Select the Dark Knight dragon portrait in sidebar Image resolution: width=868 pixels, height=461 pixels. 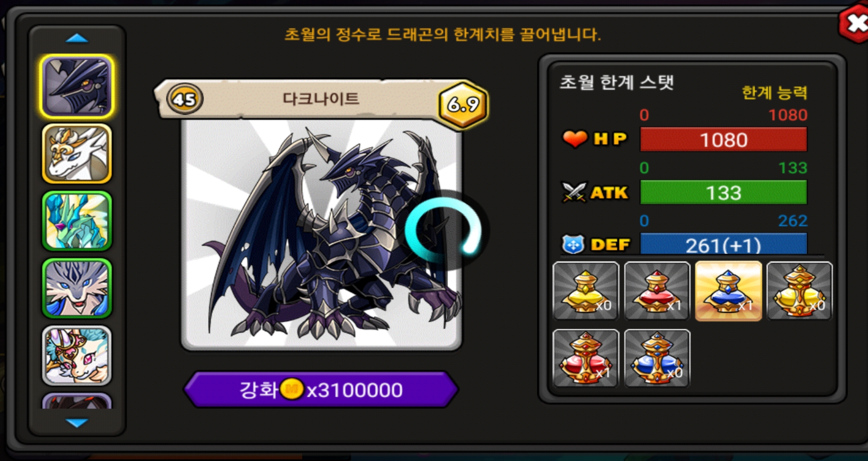77,87
